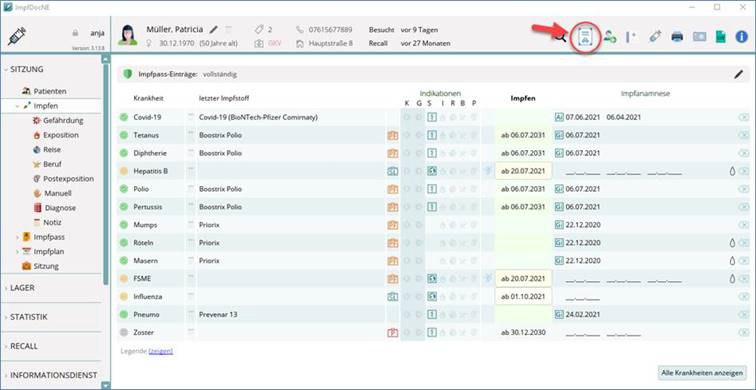The width and height of the screenshot is (756, 390).
Task: Open the patient search magnifier
Action: pos(560,37)
